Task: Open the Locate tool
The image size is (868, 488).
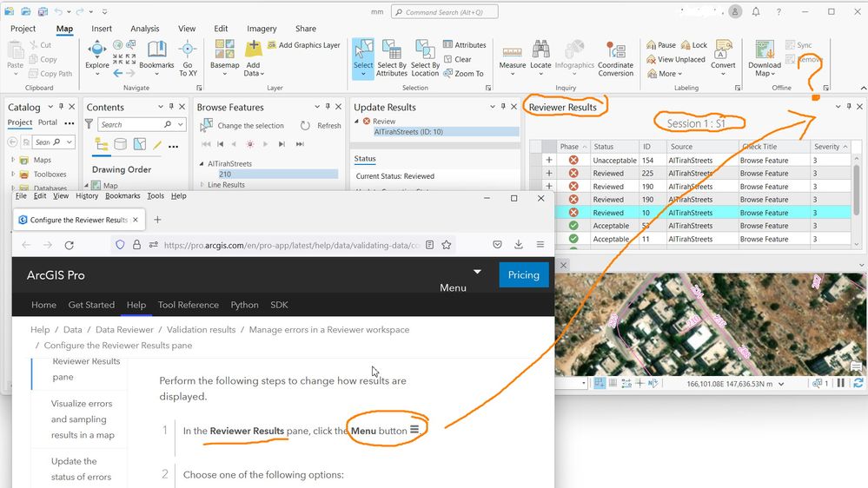Action: (540, 57)
